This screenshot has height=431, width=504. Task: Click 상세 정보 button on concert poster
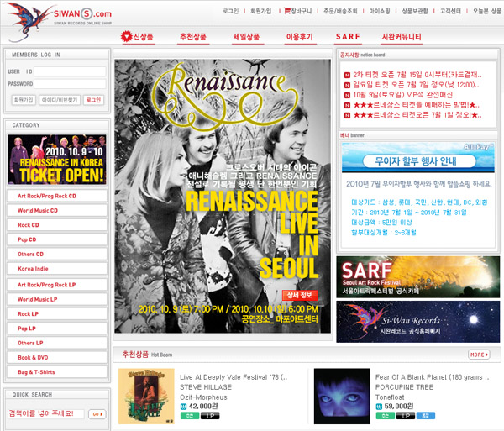click(x=300, y=295)
